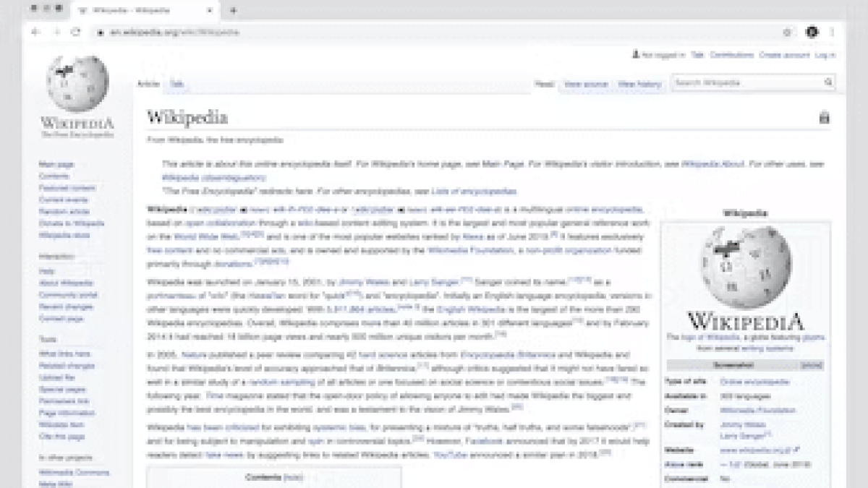868x488 pixels.
Task: Open a new tab with the plus icon
Action: point(233,11)
